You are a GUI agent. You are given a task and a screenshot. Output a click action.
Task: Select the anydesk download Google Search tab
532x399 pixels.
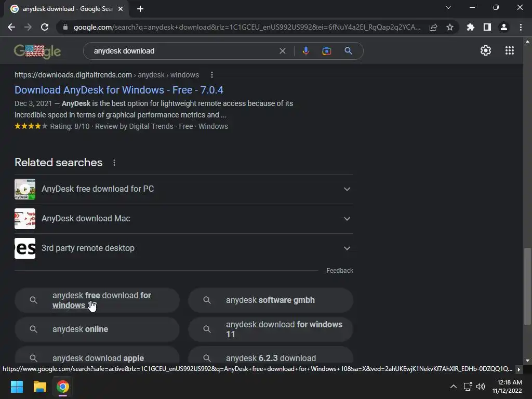[66, 9]
